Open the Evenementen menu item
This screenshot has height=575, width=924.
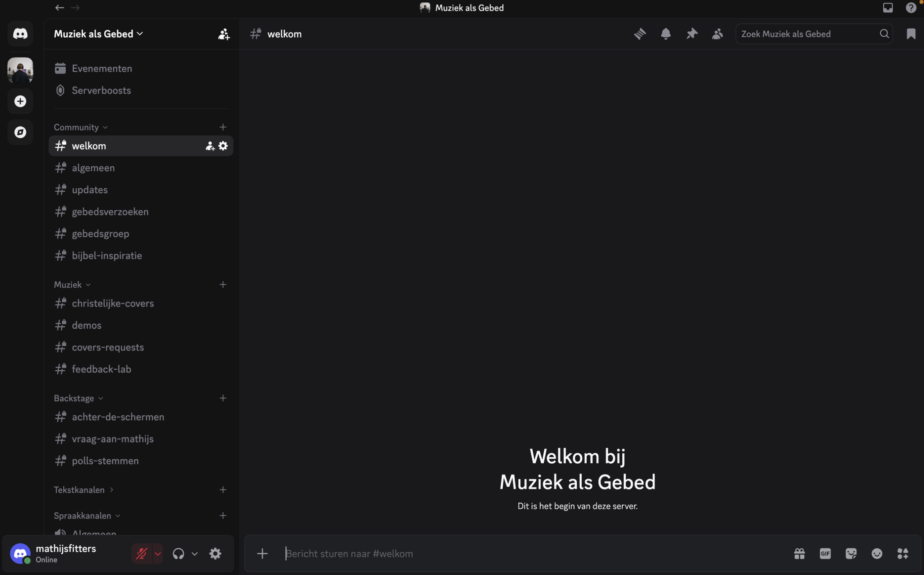click(102, 68)
